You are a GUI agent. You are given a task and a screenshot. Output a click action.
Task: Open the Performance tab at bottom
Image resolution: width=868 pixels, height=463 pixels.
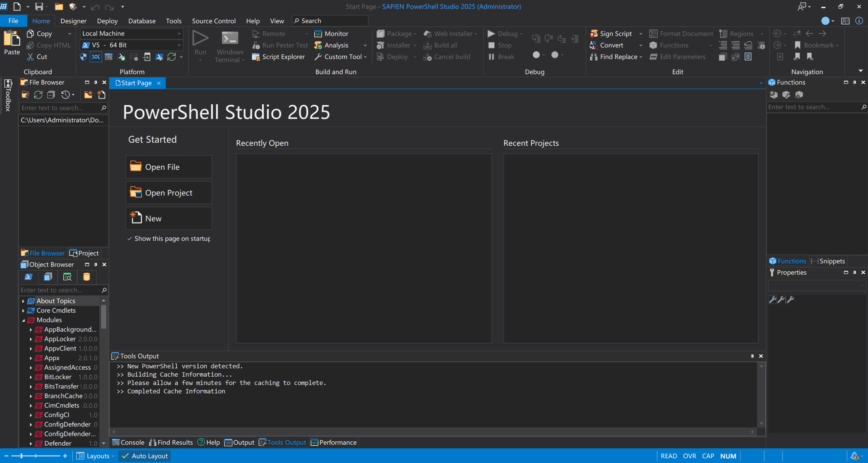(334, 442)
